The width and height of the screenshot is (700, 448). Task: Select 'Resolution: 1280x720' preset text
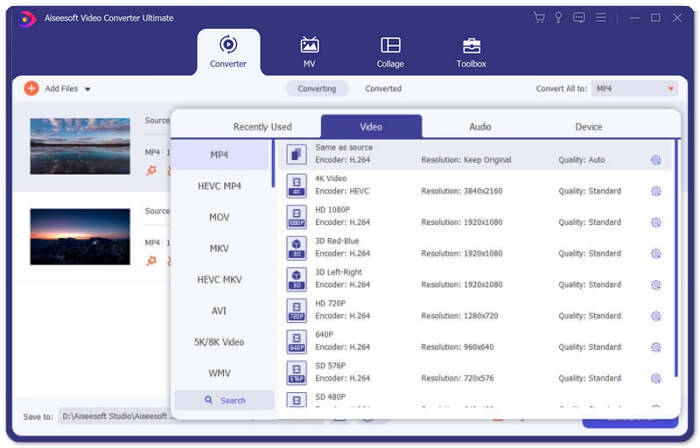459,316
